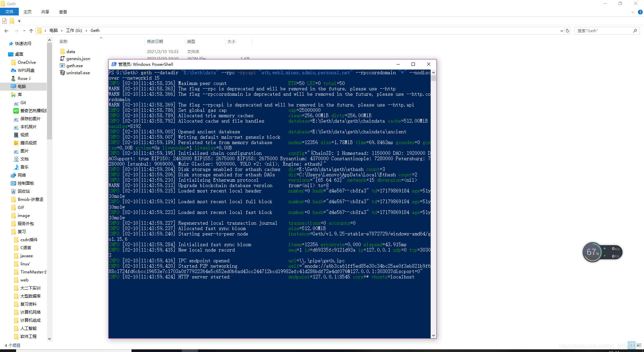Sort by 修改日期 column header
Viewport: 644px width, 352px height.
coord(155,42)
